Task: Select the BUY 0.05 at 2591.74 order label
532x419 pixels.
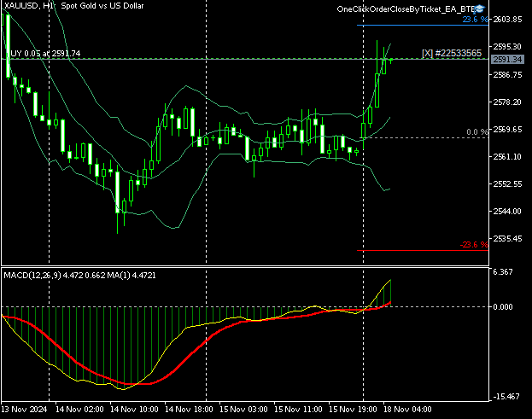Action: point(44,54)
